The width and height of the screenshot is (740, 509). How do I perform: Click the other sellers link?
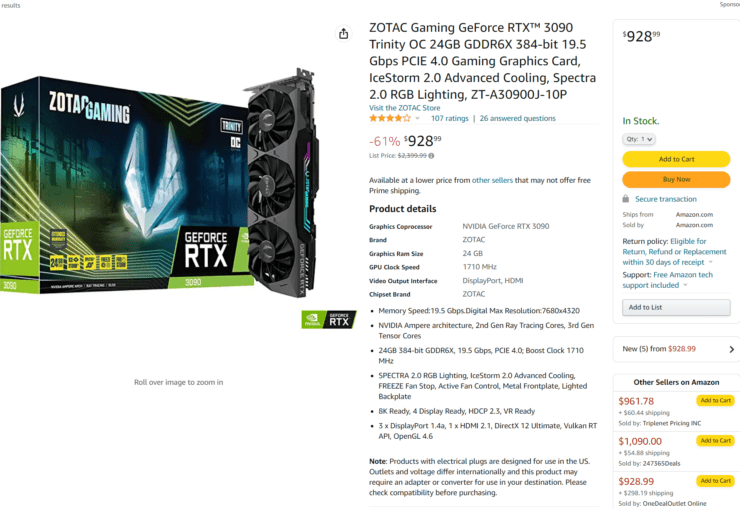coord(492,180)
